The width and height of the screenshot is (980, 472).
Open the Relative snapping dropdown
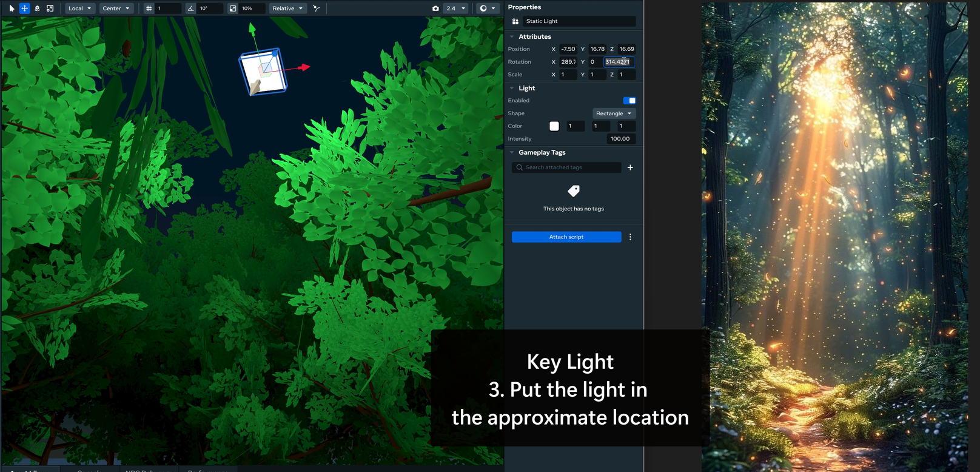[287, 8]
